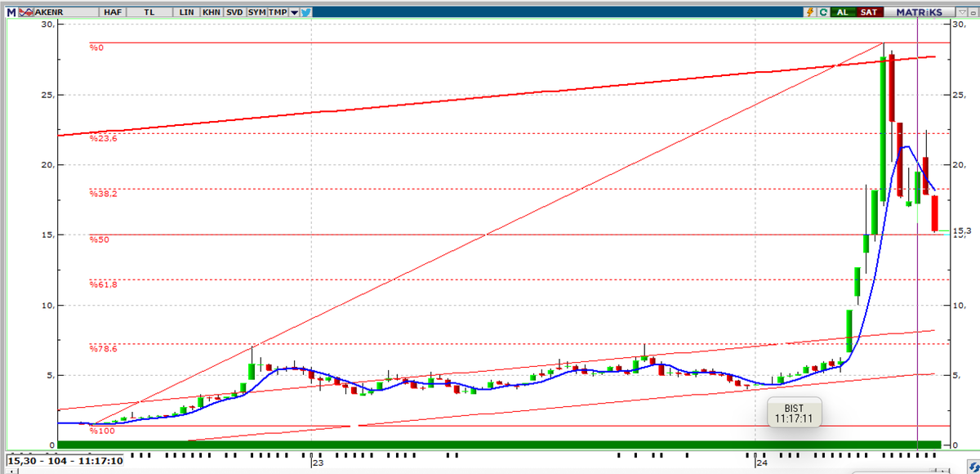This screenshot has width=980, height=474.
Task: Click the %38,2 Fibonacci level label
Action: coord(102,195)
